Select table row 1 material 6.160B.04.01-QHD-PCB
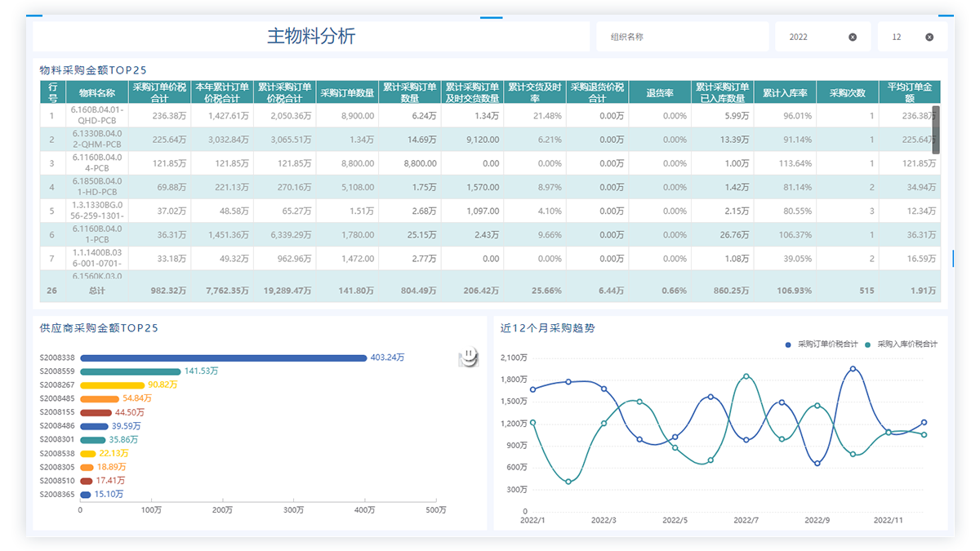980x551 pixels. 97,115
